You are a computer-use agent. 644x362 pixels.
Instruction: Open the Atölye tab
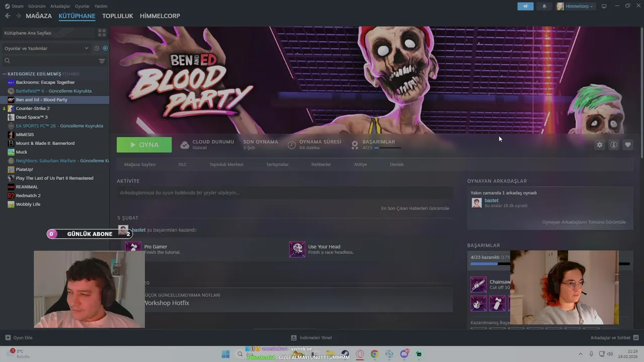(360, 164)
